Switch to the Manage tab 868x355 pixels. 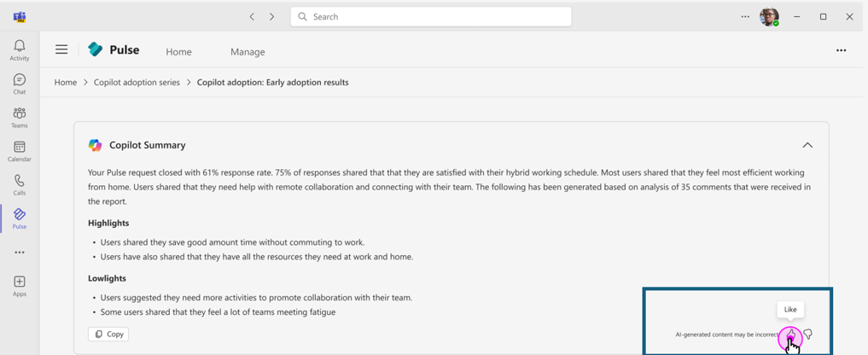pos(248,52)
